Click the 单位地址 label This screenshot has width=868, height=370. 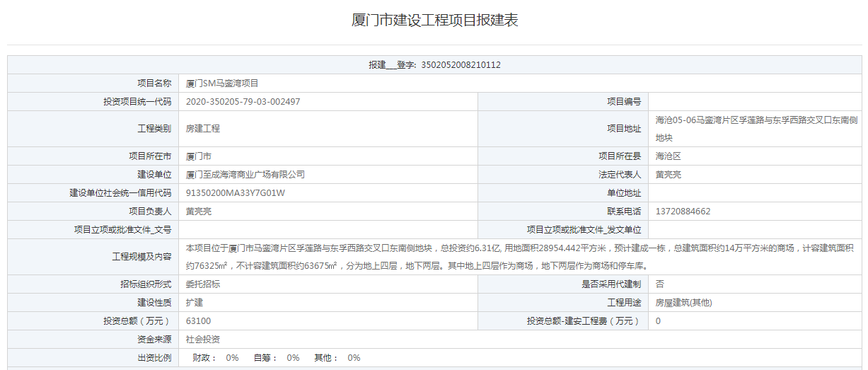coord(624,192)
